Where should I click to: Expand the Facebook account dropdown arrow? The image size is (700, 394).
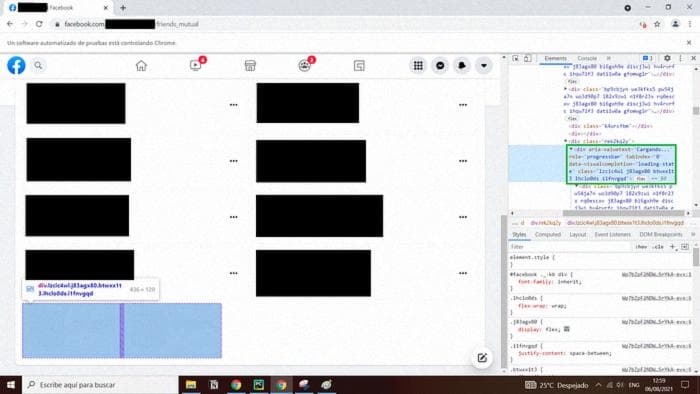coord(484,66)
